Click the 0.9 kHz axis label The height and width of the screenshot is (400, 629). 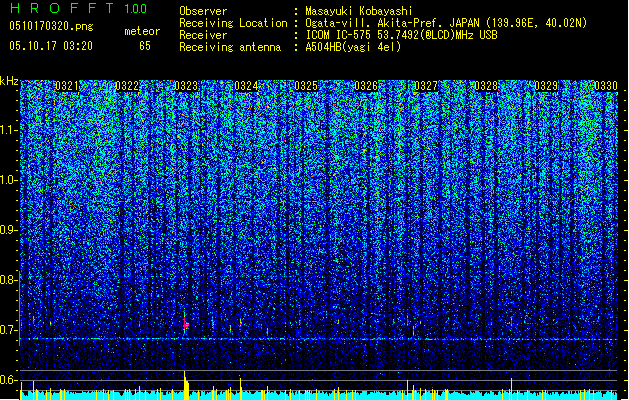click(8, 230)
